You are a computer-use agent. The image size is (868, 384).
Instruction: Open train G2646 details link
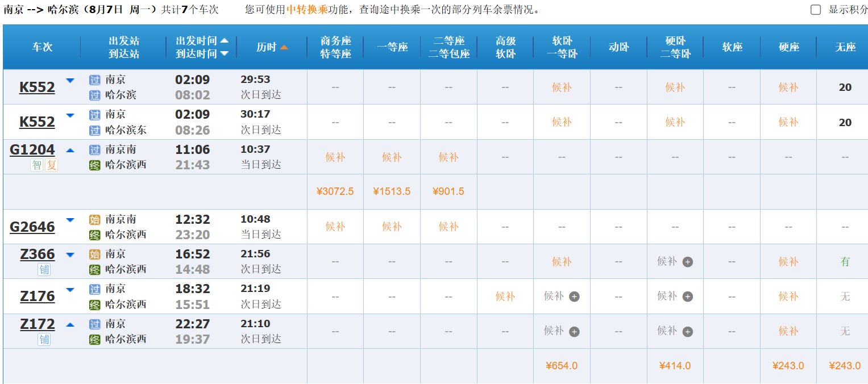(x=32, y=226)
